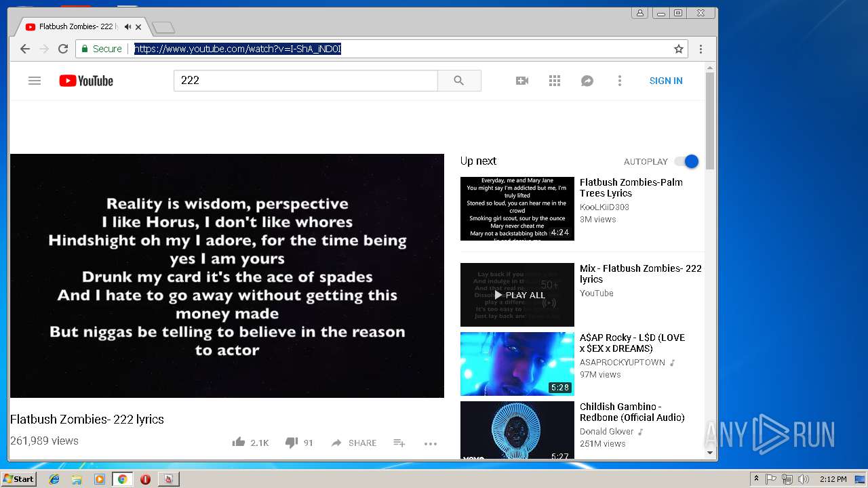Add video to playlist icon
868x488 pixels.
(x=399, y=443)
